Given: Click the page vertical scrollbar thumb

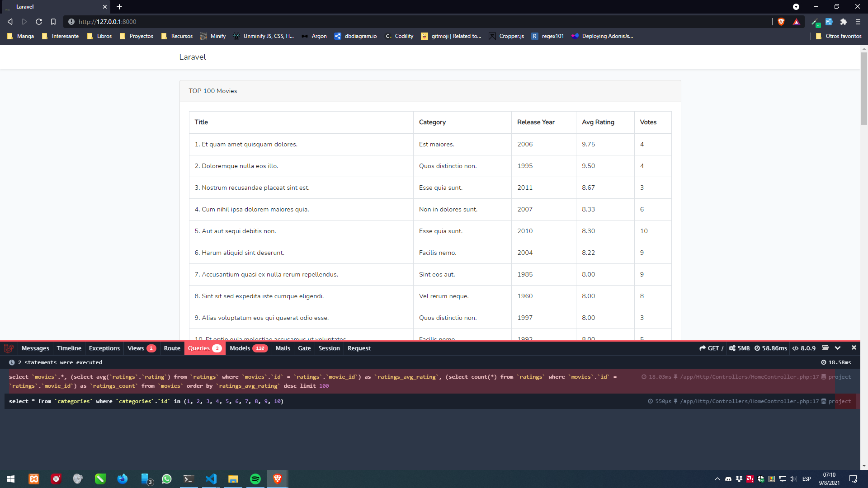Looking at the screenshot, I should (864, 88).
